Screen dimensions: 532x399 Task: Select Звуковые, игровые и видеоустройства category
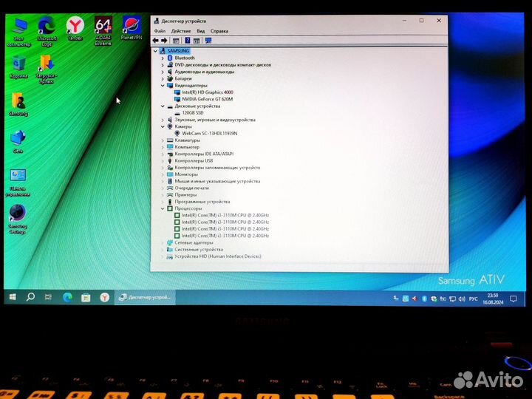(215, 120)
